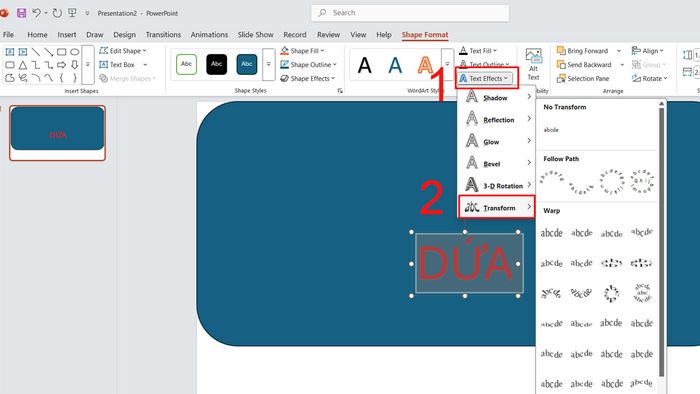This screenshot has width=700, height=394.
Task: Switch to the Animations tab
Action: pyautogui.click(x=209, y=35)
